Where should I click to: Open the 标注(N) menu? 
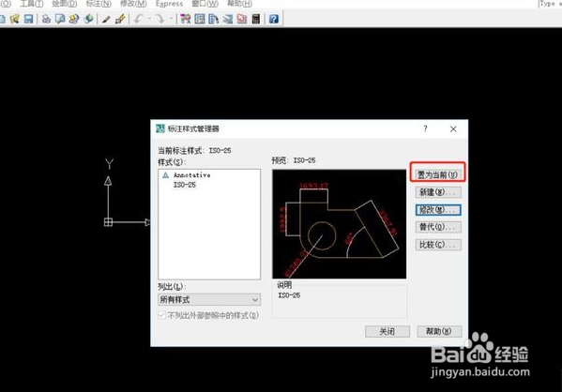99,4
